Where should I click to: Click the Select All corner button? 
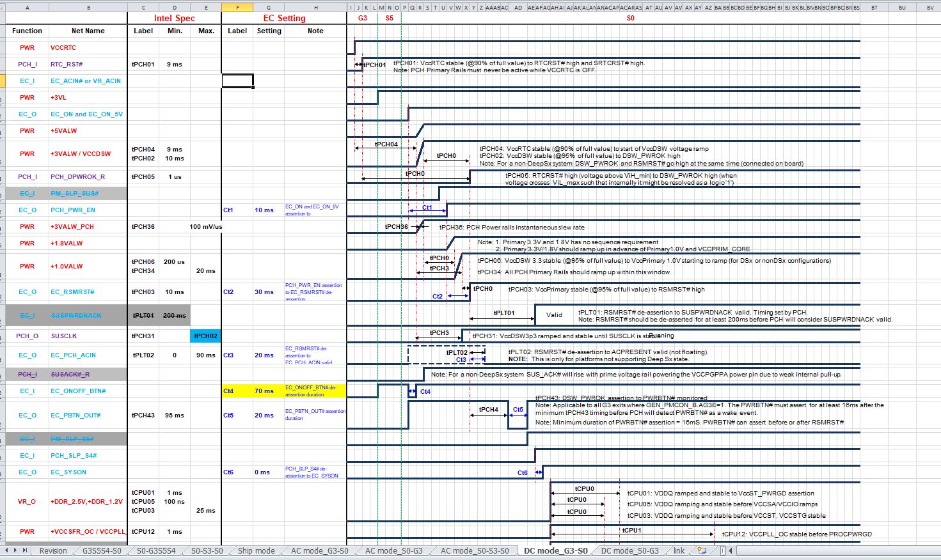pos(3,8)
